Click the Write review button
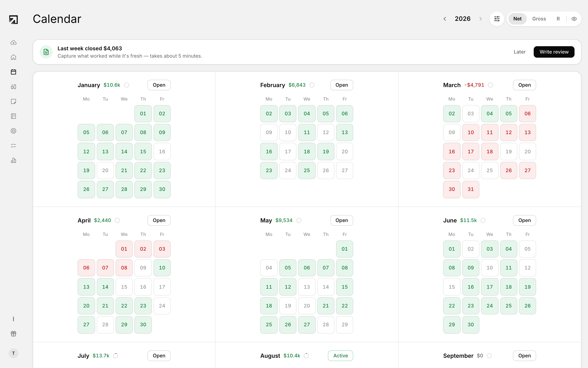This screenshot has height=368, width=588. tap(554, 52)
